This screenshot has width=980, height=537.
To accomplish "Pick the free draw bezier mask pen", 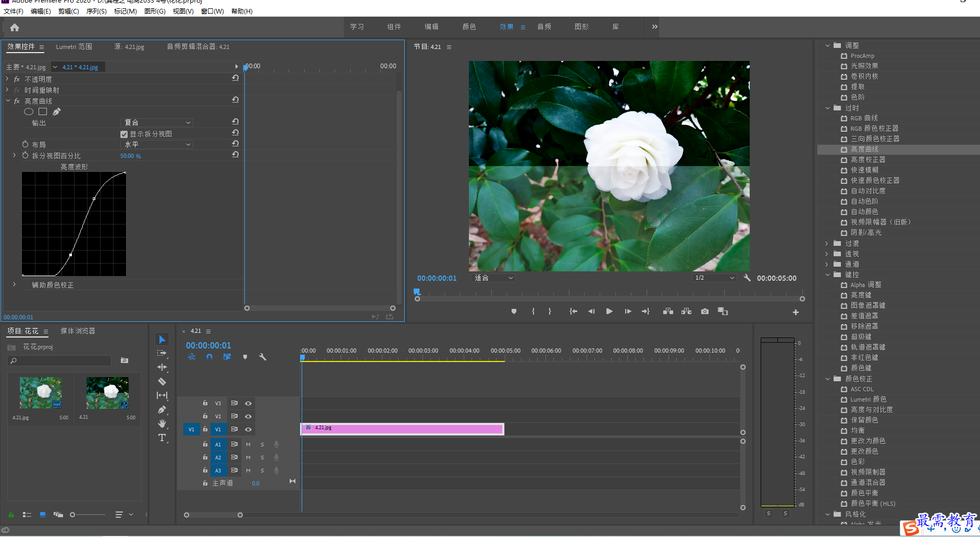I will coord(57,111).
